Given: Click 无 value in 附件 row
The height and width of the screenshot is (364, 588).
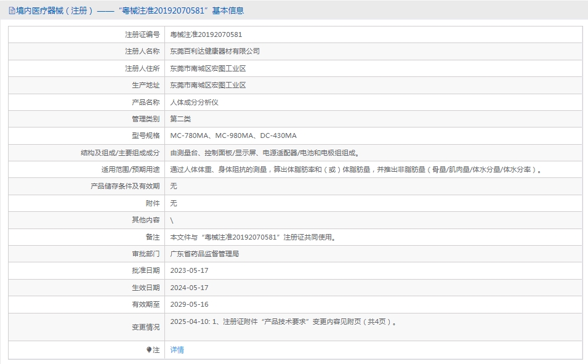Looking at the screenshot, I should pos(174,203).
